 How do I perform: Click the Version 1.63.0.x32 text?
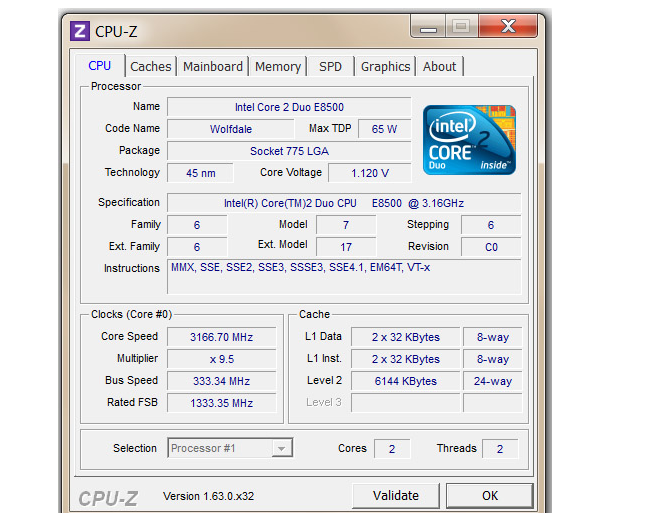point(208,496)
